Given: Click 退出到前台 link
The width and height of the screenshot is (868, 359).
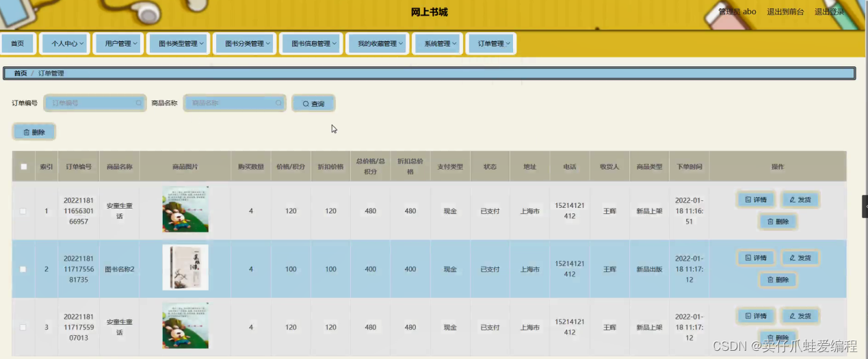Looking at the screenshot, I should (x=785, y=12).
